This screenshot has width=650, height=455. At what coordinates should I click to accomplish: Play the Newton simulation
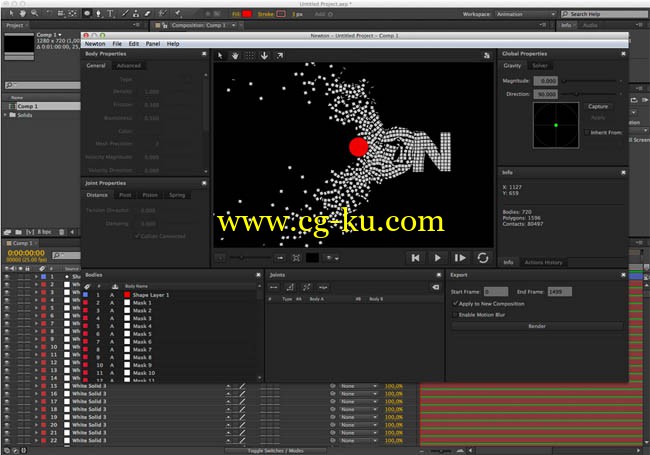[437, 258]
